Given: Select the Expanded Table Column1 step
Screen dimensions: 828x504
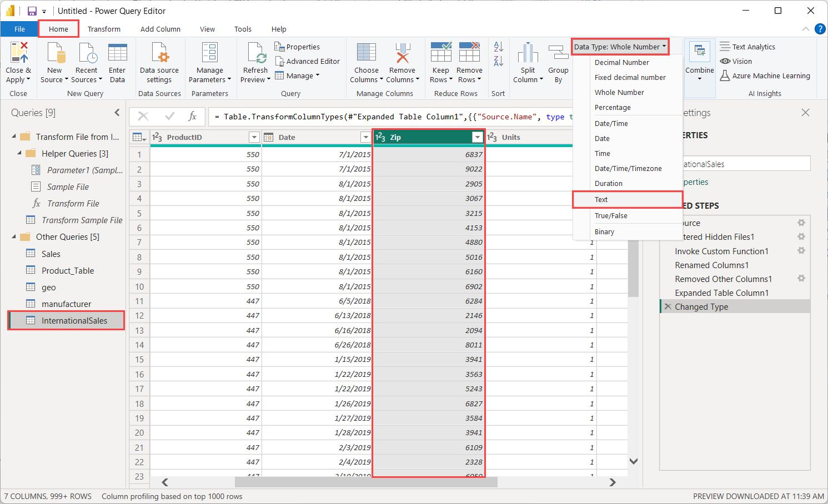Looking at the screenshot, I should pyautogui.click(x=721, y=293).
